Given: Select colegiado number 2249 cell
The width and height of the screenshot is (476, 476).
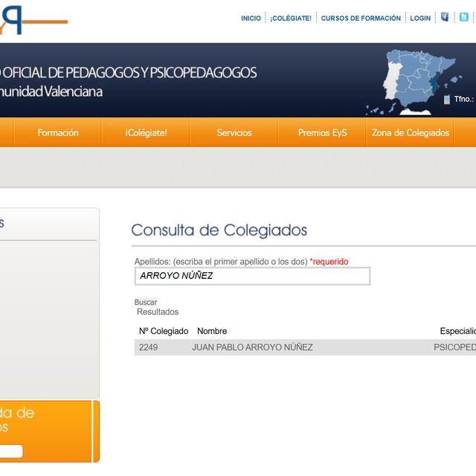Looking at the screenshot, I should (148, 347).
